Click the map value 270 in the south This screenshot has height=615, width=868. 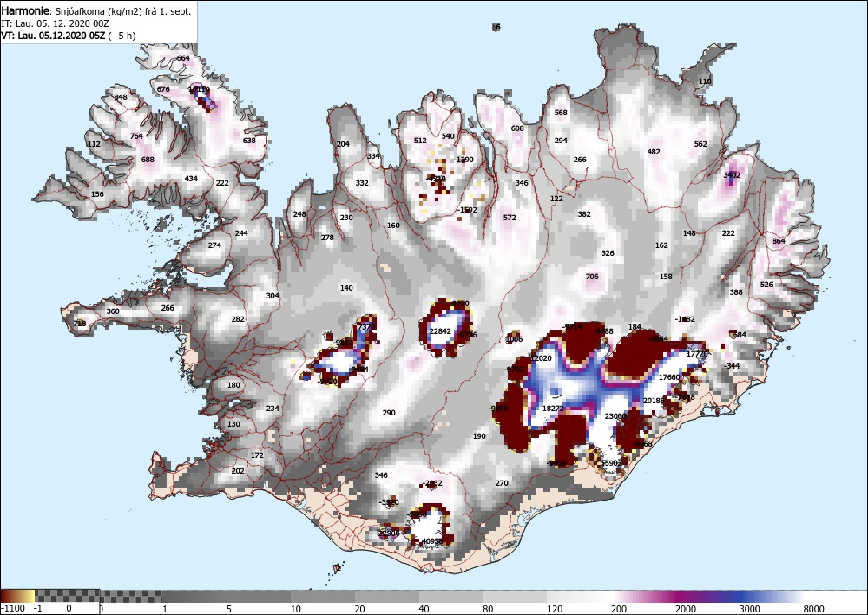[502, 483]
